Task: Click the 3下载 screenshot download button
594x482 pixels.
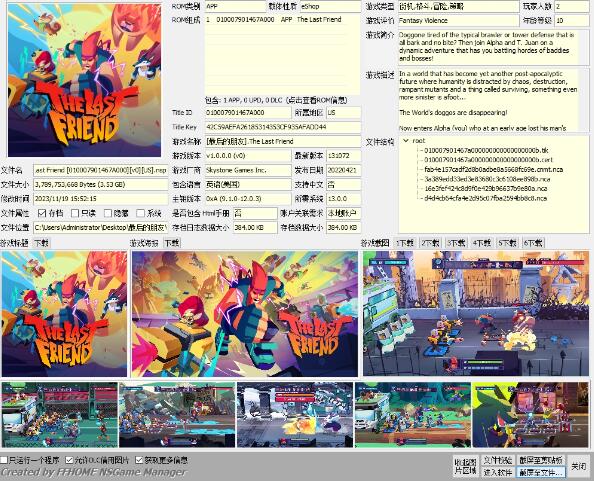Action: click(x=456, y=243)
